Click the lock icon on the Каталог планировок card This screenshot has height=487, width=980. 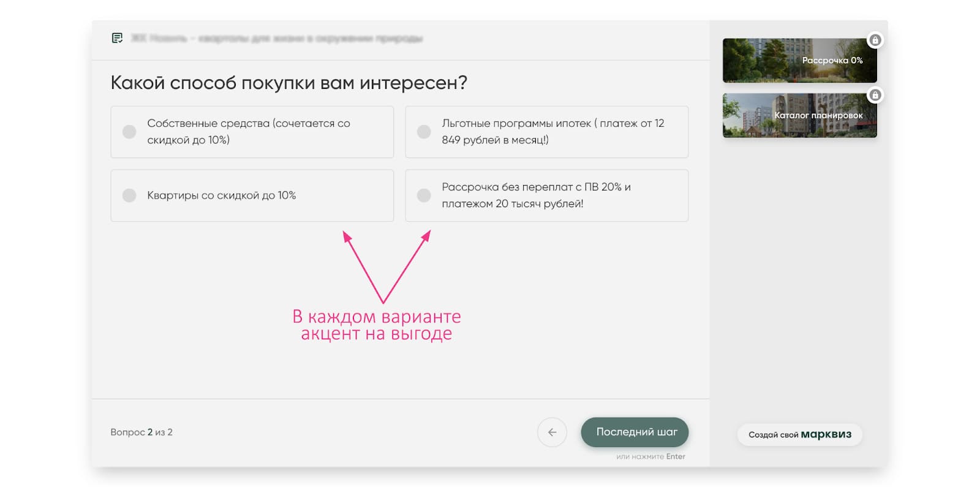pos(875,95)
